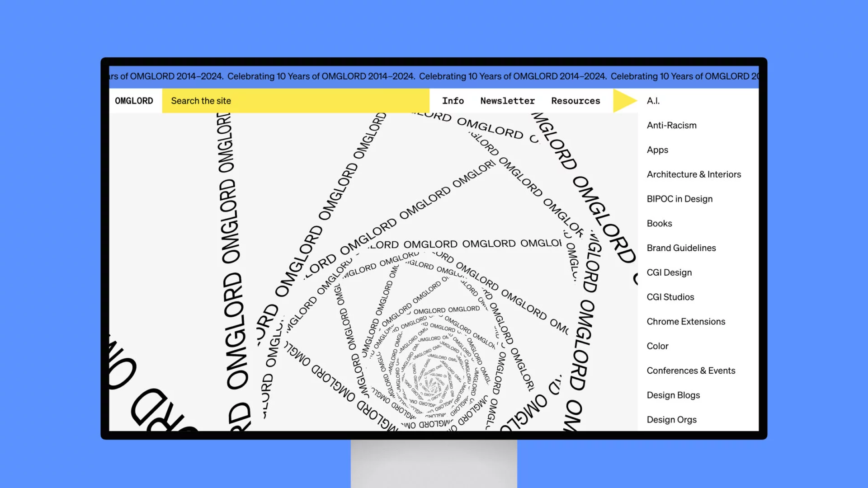Click the CGI Design category entry
Image resolution: width=868 pixels, height=488 pixels.
coord(669,272)
